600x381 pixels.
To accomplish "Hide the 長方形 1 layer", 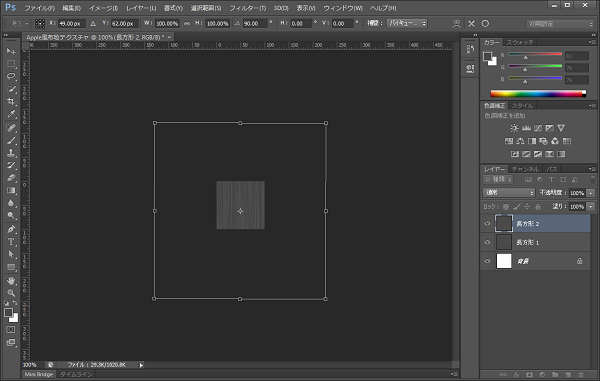I will coord(487,242).
